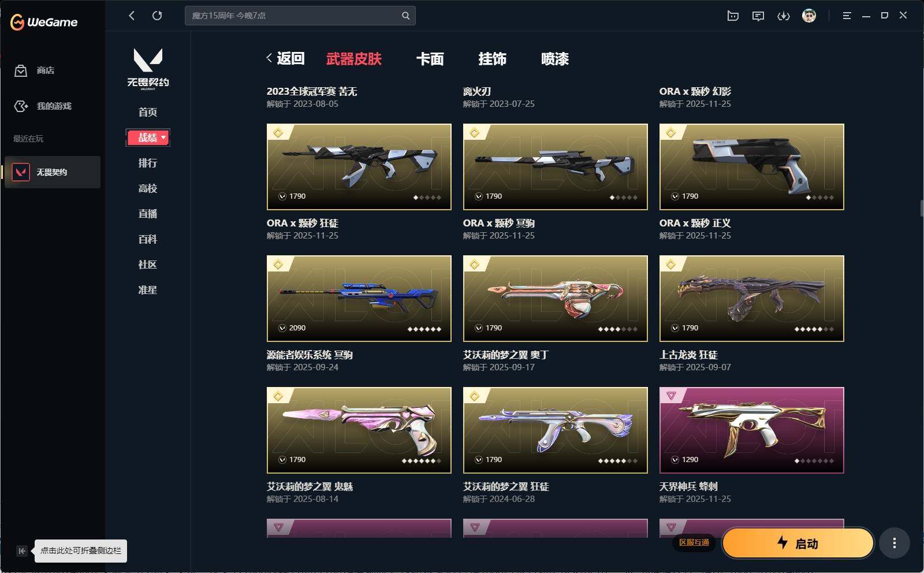Screen dimensions: 924x573
Task: Click the user avatar icon
Action: pos(809,16)
